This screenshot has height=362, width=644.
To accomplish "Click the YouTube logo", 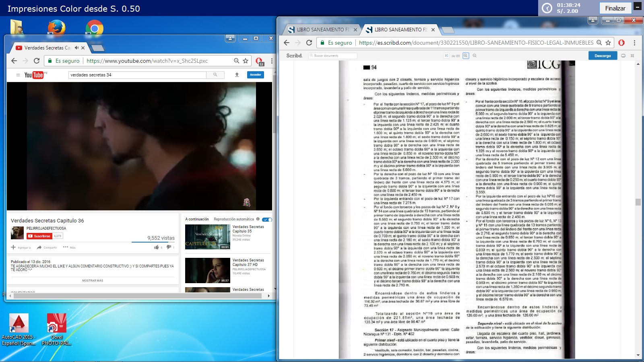I will tap(34, 75).
